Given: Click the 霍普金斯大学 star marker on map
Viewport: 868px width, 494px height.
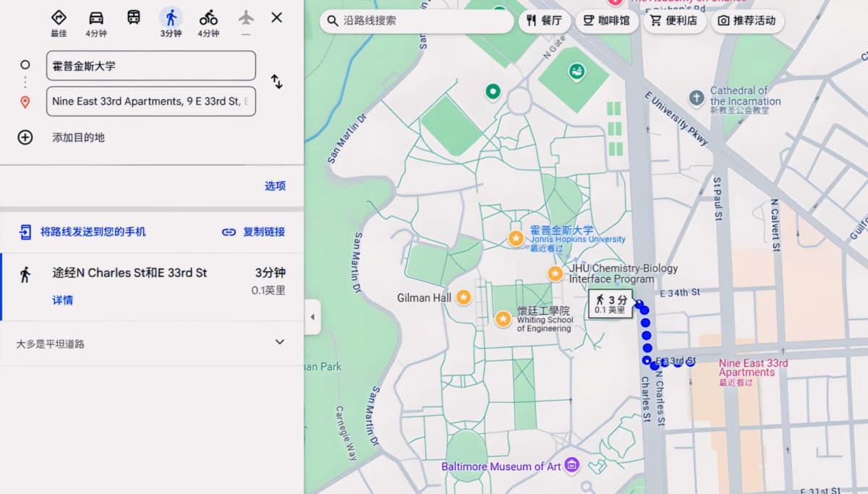Looking at the screenshot, I should point(516,238).
